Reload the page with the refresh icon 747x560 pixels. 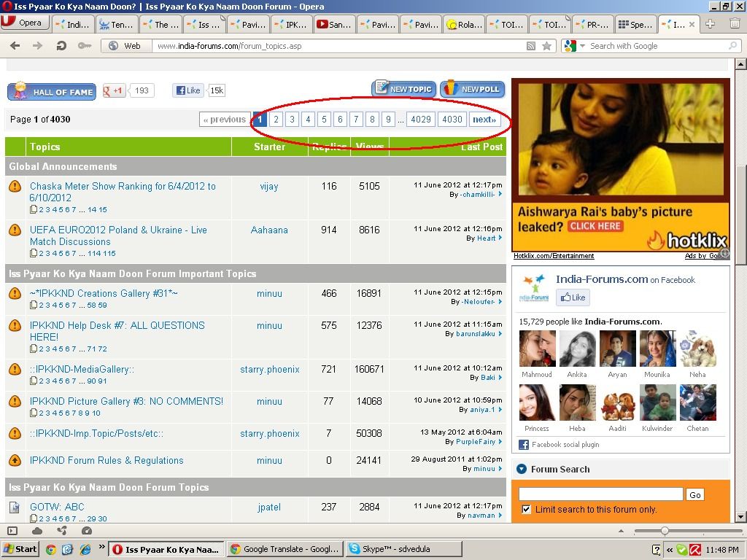(x=61, y=46)
